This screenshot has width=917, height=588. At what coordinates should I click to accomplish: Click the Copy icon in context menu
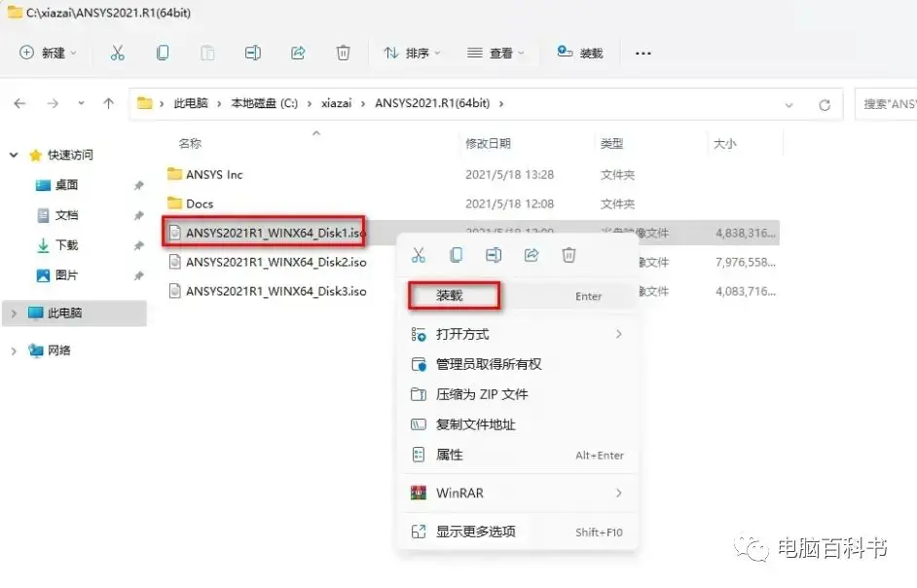pos(457,255)
